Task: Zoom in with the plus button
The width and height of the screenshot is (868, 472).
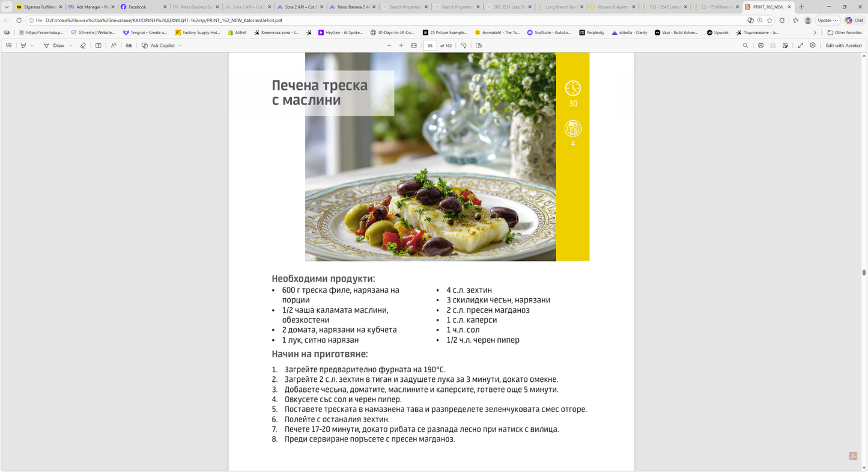Action: 401,46
